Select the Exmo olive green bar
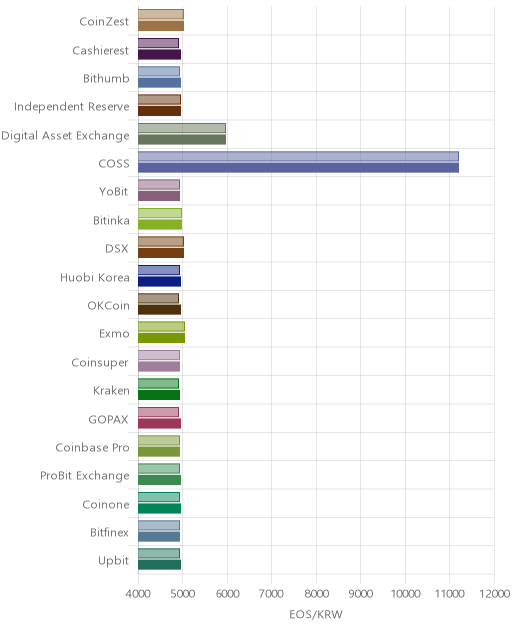 (x=162, y=338)
